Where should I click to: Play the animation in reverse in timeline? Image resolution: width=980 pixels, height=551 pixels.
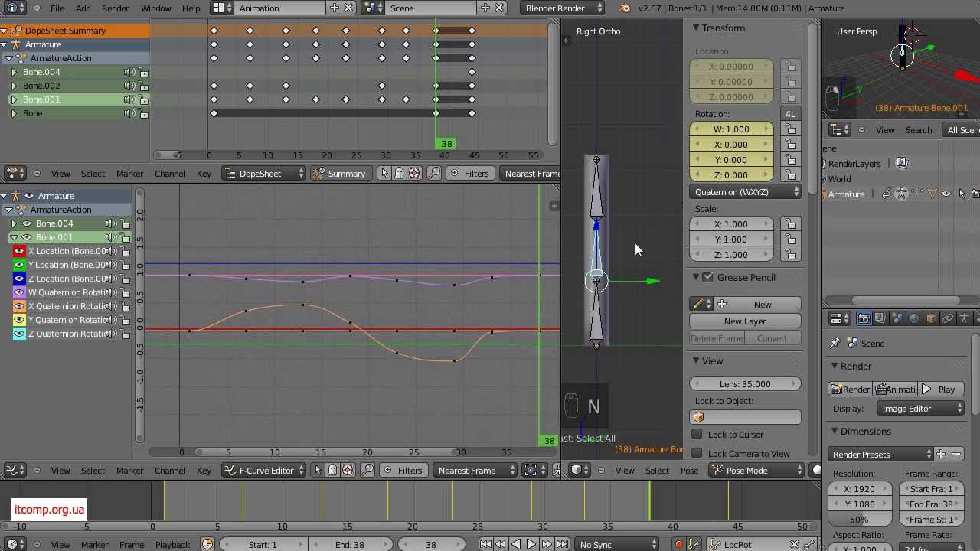[x=516, y=544]
